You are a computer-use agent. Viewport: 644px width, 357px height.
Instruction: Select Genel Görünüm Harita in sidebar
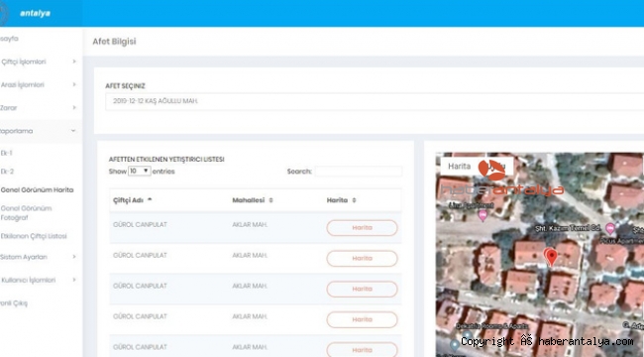pos(37,190)
